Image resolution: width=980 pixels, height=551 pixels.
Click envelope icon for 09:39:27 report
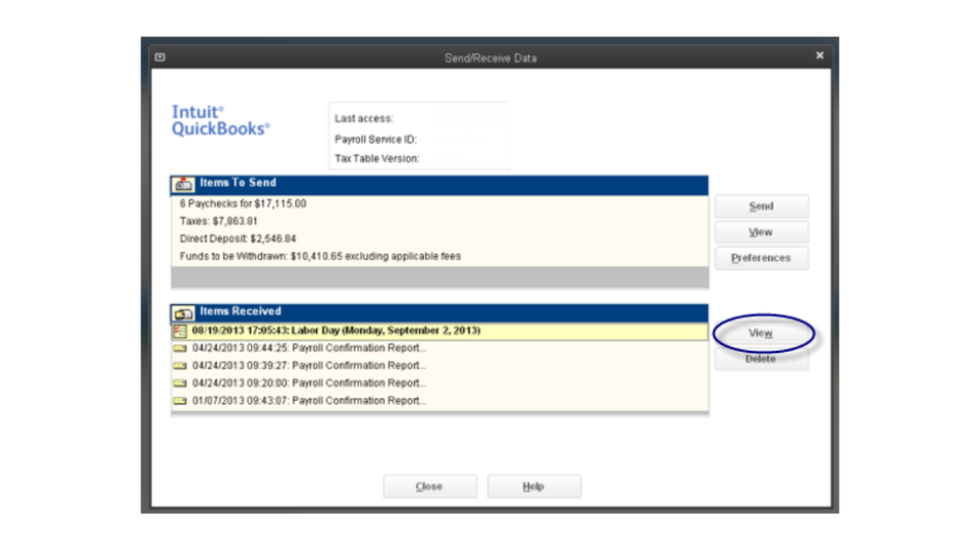[x=180, y=366]
